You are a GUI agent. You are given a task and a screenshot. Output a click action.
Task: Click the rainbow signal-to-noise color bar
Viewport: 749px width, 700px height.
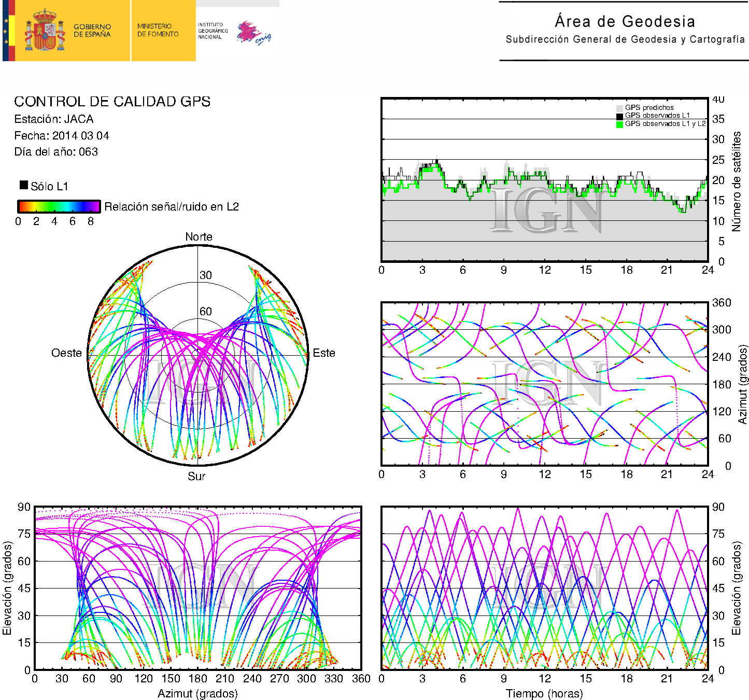(x=59, y=206)
